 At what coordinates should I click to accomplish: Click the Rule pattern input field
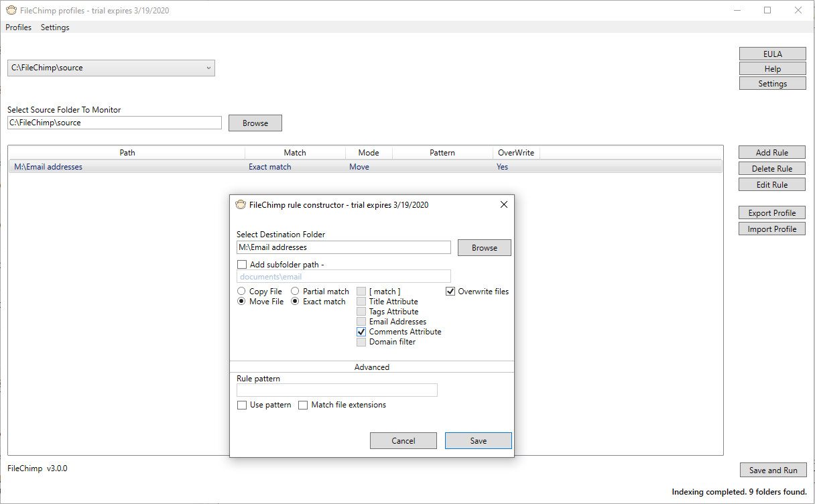click(337, 390)
